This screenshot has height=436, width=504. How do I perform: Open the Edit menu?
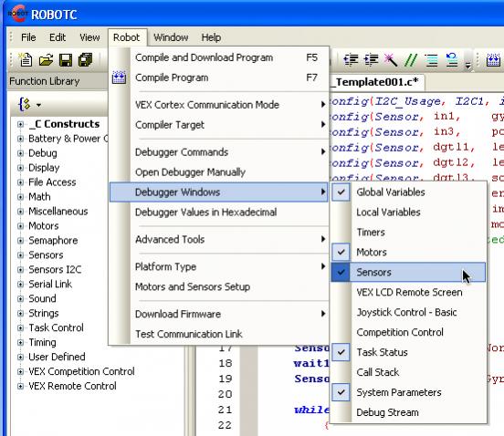(58, 37)
